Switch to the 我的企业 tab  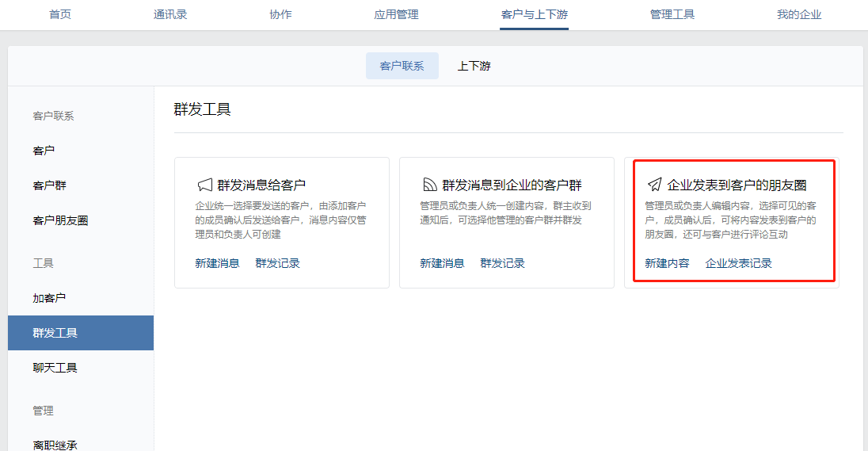(799, 14)
